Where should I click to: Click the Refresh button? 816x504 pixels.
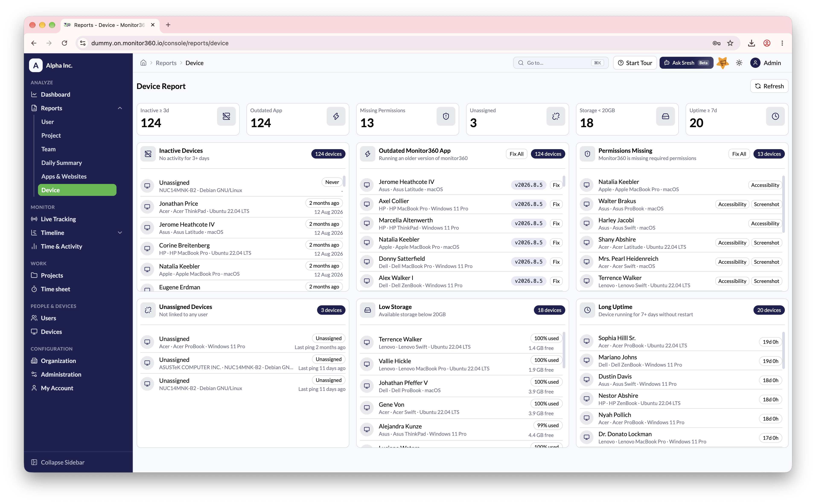(769, 86)
